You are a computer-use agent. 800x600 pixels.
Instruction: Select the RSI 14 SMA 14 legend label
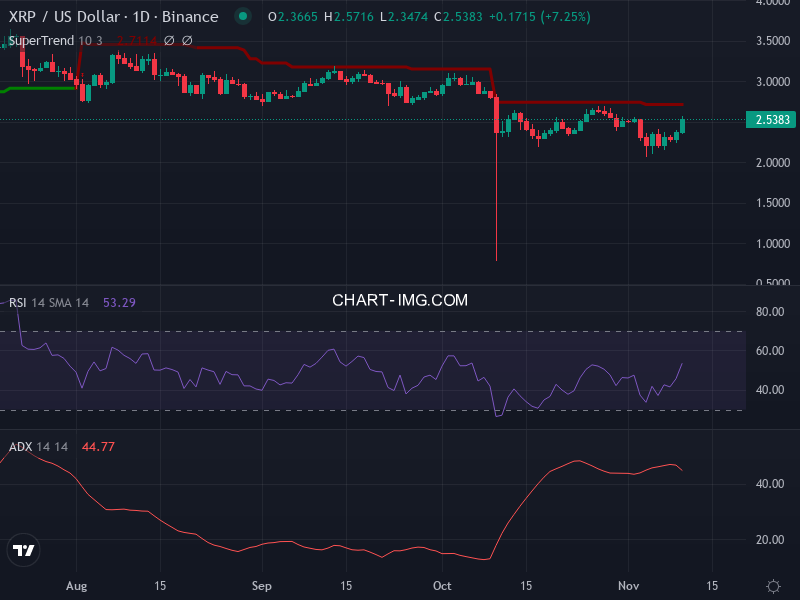pos(47,302)
